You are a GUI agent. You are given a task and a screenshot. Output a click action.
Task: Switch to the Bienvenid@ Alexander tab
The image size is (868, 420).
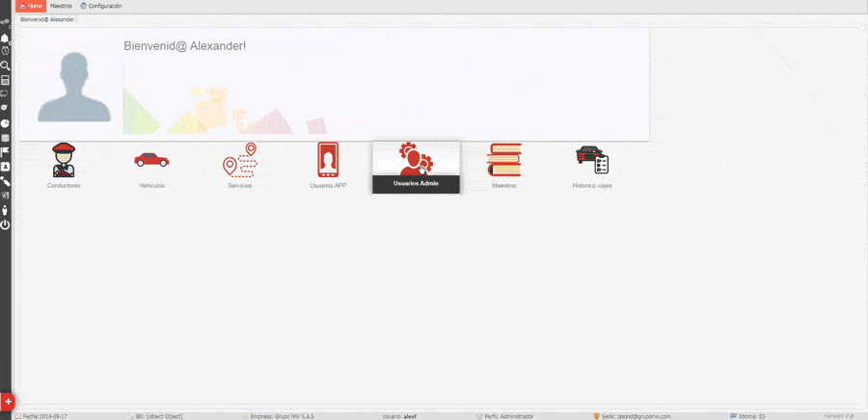(x=47, y=19)
